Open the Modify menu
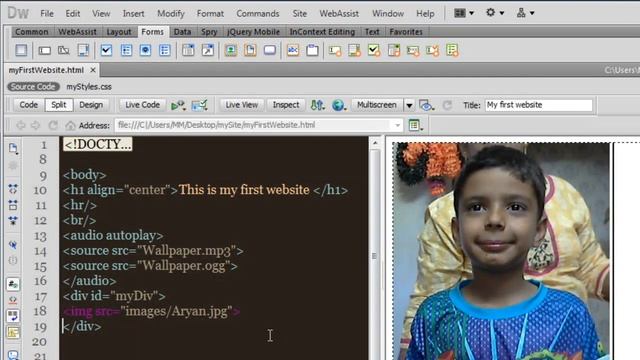The image size is (640, 360). pyautogui.click(x=171, y=13)
